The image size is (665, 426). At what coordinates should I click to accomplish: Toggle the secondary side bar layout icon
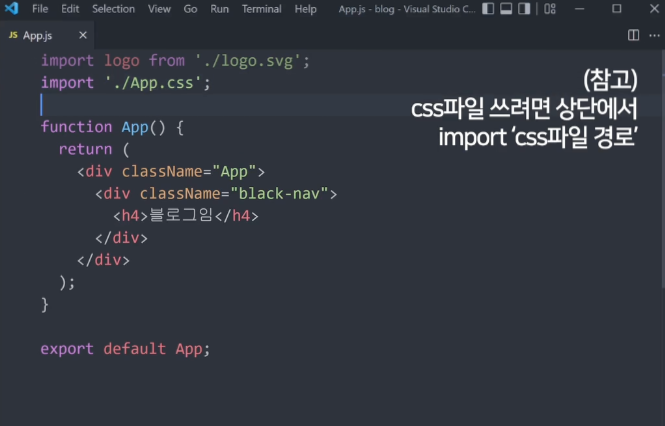(x=524, y=8)
